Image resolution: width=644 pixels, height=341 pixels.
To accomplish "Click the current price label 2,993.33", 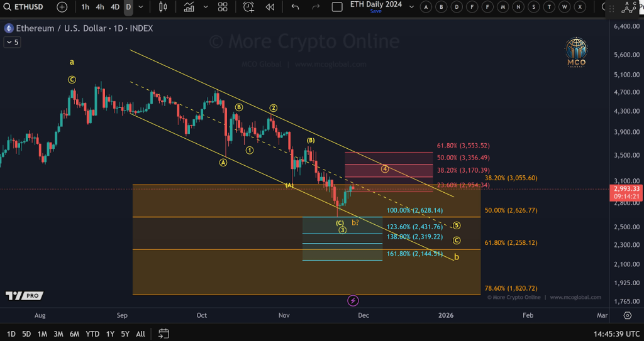I will point(628,189).
